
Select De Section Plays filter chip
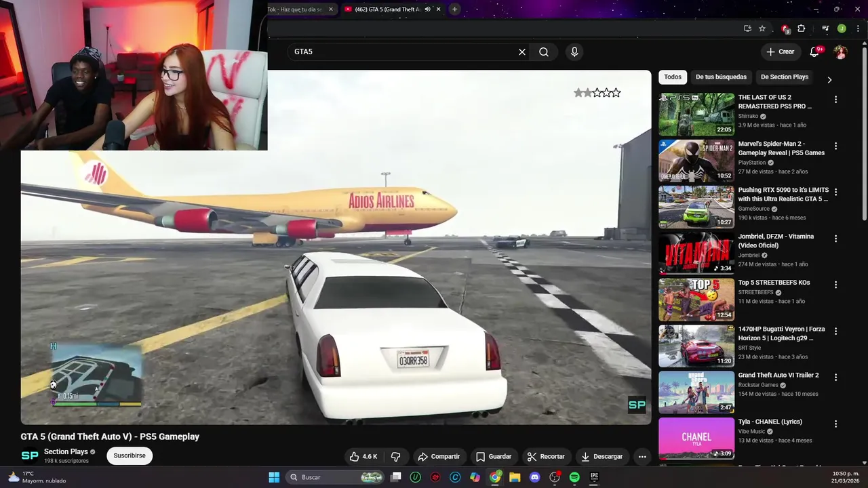(x=785, y=77)
